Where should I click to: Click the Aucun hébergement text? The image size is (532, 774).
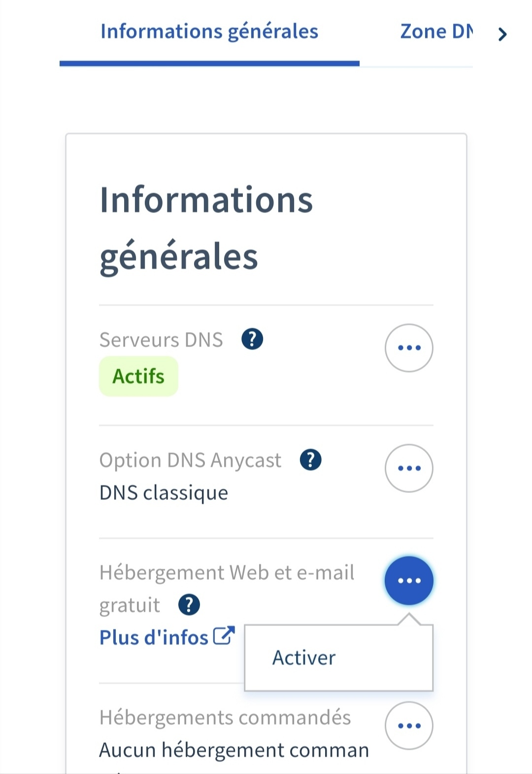coord(234,750)
